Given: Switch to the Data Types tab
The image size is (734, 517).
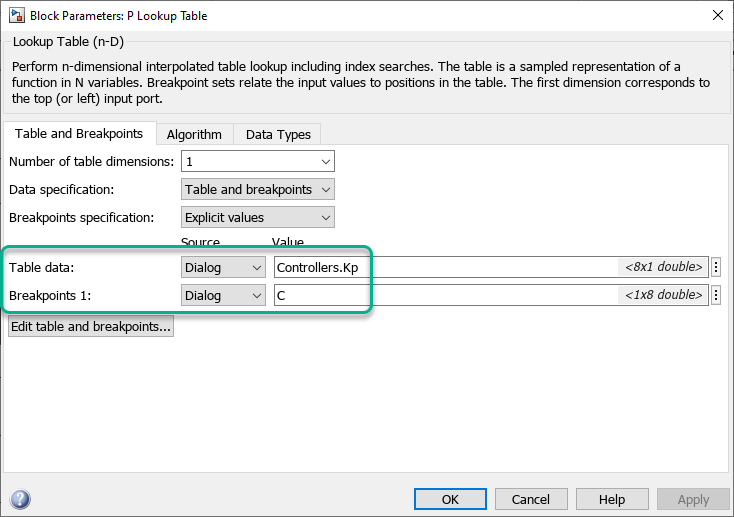Looking at the screenshot, I should [x=278, y=134].
